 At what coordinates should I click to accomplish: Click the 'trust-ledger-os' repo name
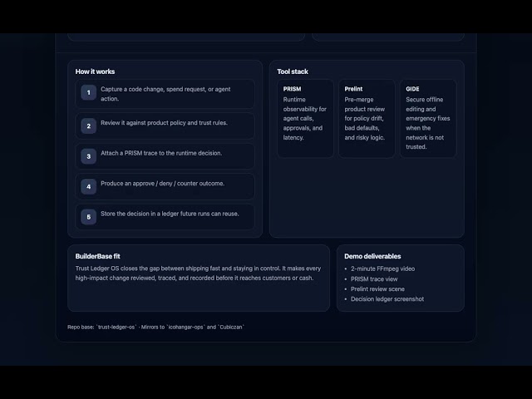click(x=116, y=327)
